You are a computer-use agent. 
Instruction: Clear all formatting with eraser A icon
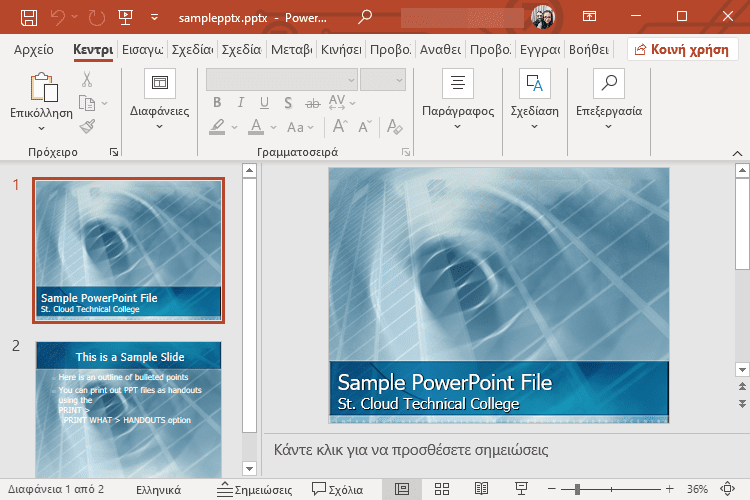point(395,126)
